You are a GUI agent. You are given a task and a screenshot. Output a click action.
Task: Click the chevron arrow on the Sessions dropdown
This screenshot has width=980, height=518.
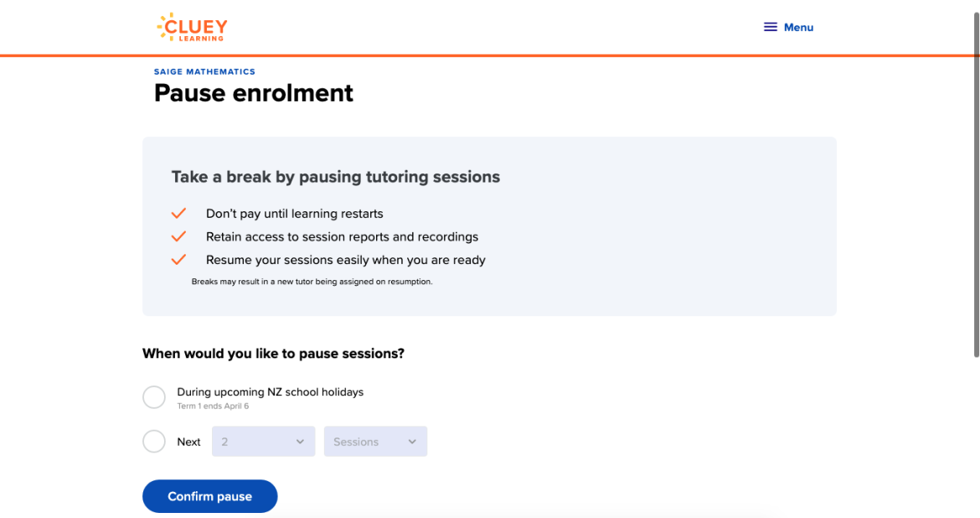412,442
